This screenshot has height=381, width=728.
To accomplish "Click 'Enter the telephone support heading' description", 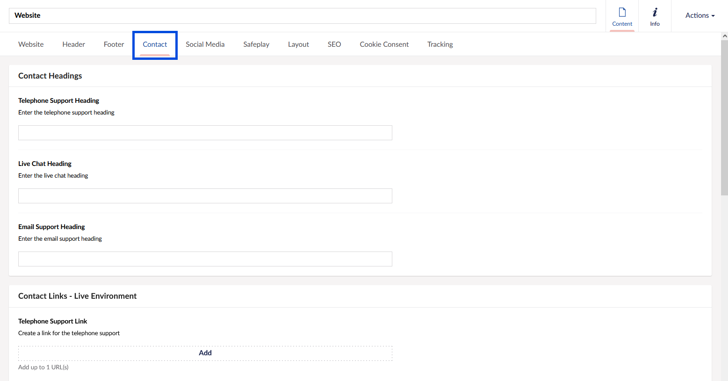I will (66, 112).
